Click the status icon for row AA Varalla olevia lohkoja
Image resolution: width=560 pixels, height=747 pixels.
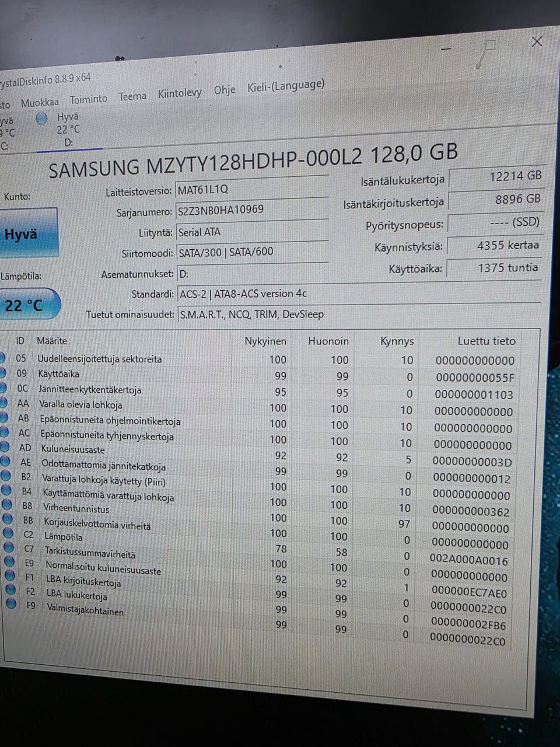[2, 402]
